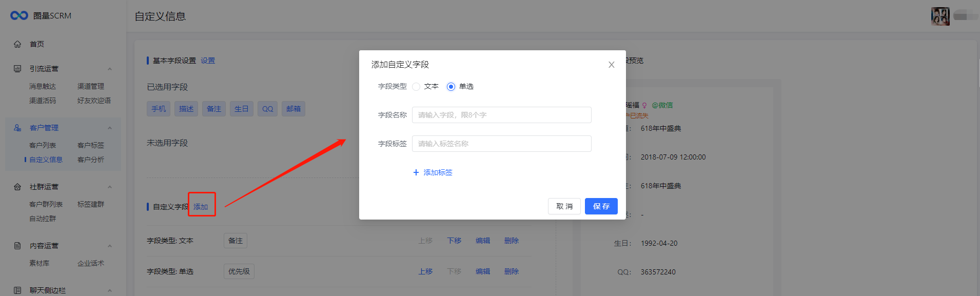
Task: Go to 客户标签 in sidebar
Action: point(91,145)
